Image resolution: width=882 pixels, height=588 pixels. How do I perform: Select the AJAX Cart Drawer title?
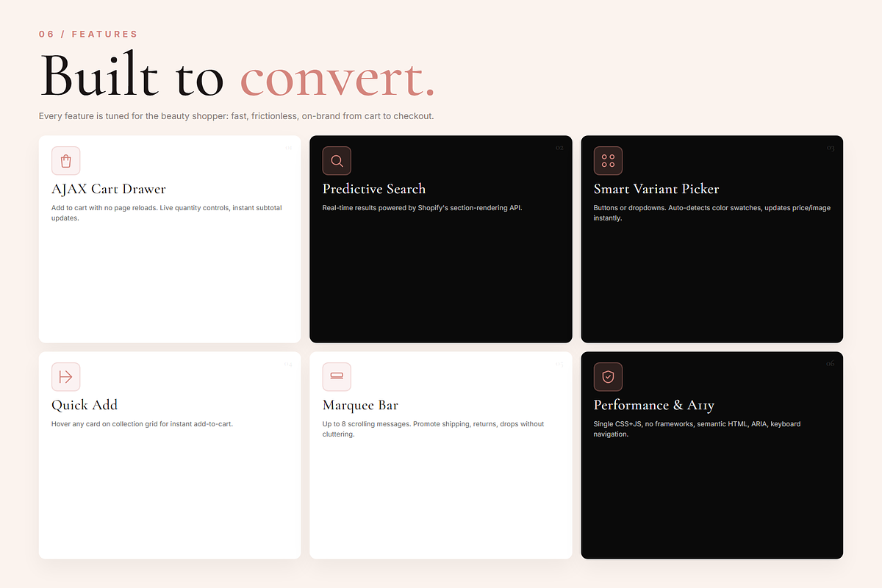coord(109,189)
